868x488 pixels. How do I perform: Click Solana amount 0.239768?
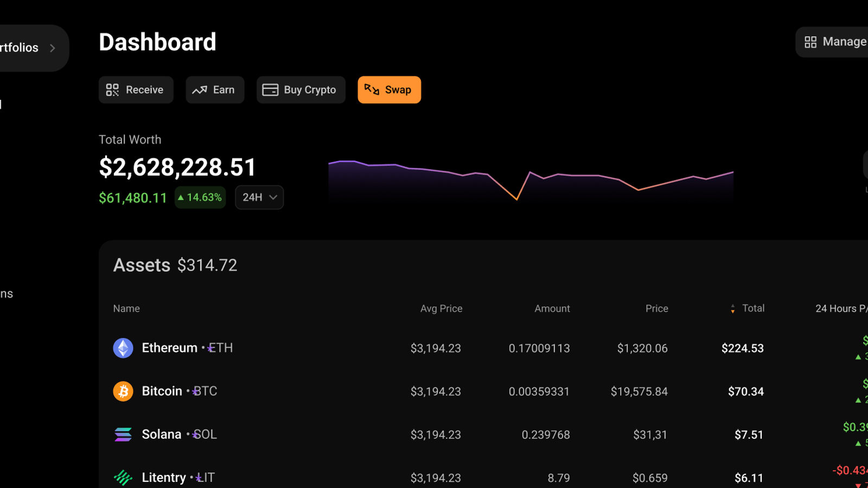546,435
